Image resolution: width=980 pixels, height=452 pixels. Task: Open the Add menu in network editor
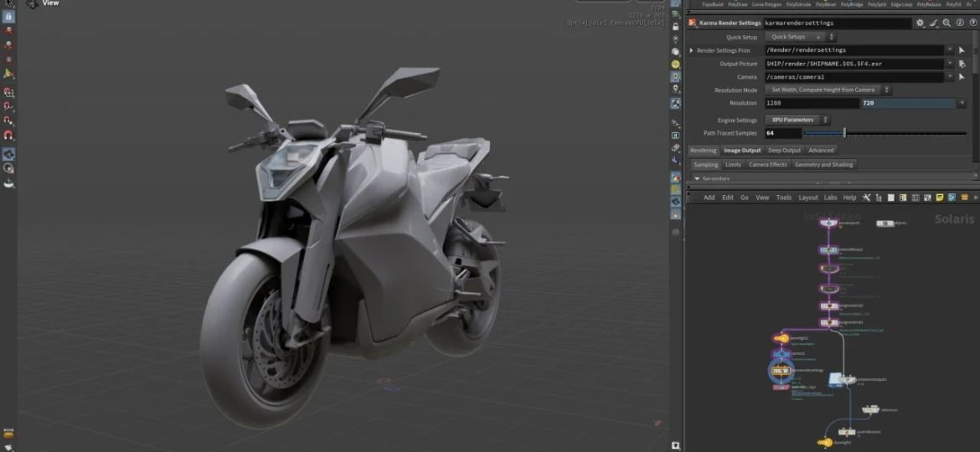click(709, 198)
